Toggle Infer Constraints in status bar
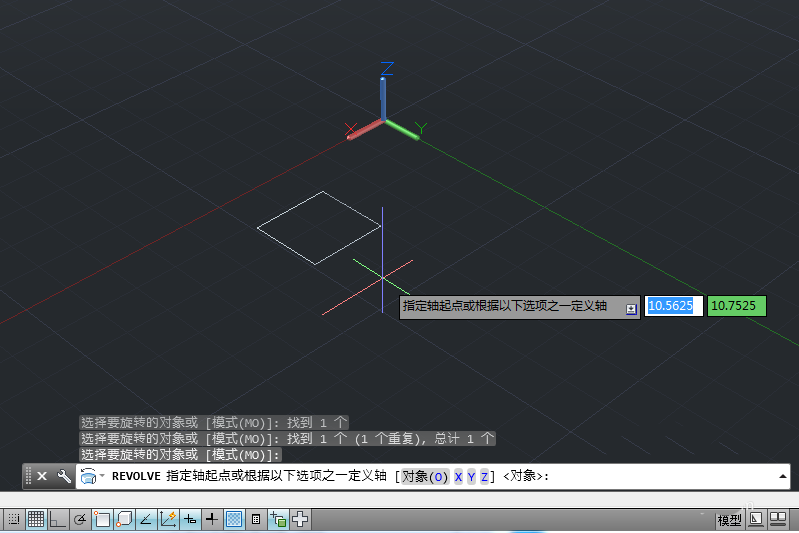 point(14,519)
